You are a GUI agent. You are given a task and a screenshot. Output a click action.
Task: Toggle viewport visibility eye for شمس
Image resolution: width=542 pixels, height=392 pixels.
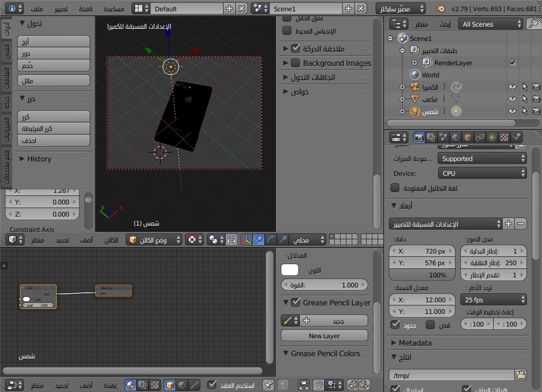click(512, 111)
